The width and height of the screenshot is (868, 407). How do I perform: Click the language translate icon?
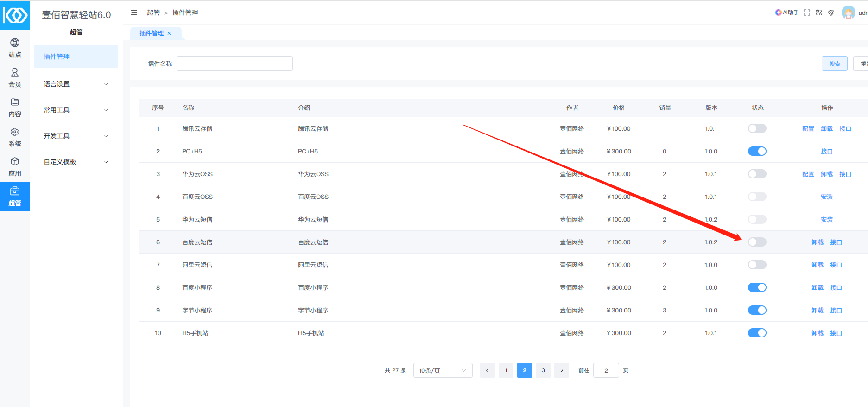pyautogui.click(x=819, y=13)
